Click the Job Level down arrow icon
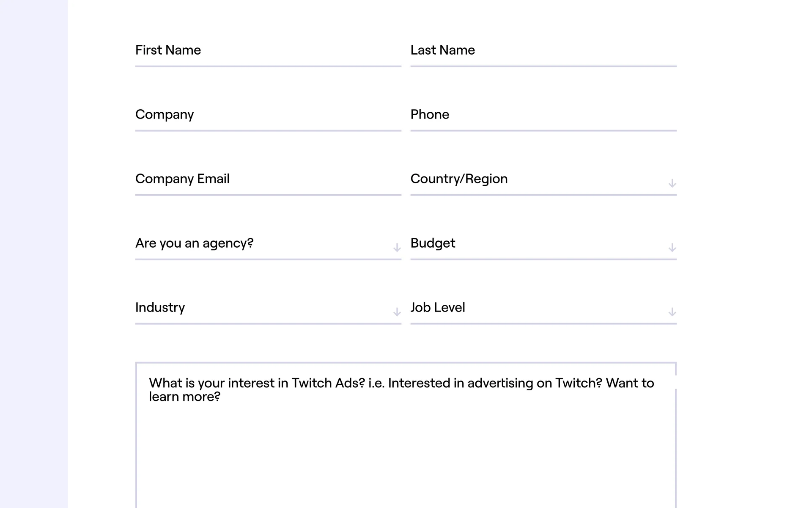 672,312
